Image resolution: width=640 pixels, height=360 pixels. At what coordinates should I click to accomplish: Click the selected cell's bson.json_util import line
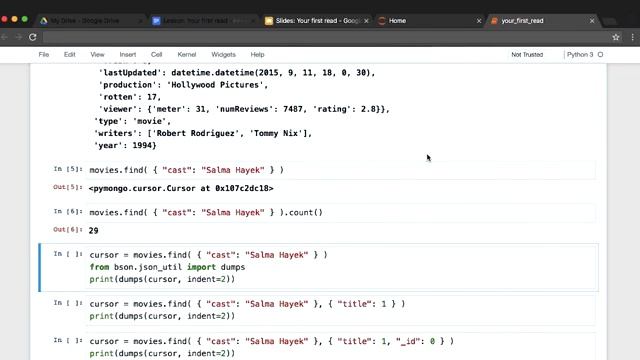pyautogui.click(x=167, y=267)
